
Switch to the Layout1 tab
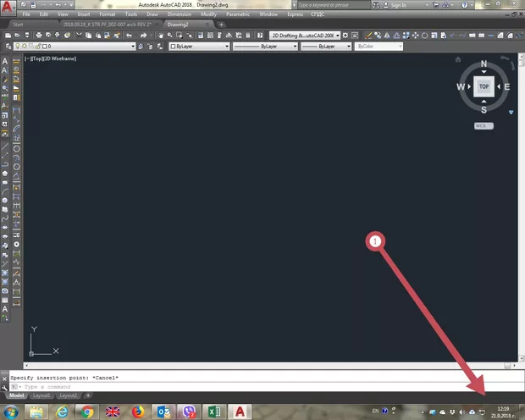(41, 395)
